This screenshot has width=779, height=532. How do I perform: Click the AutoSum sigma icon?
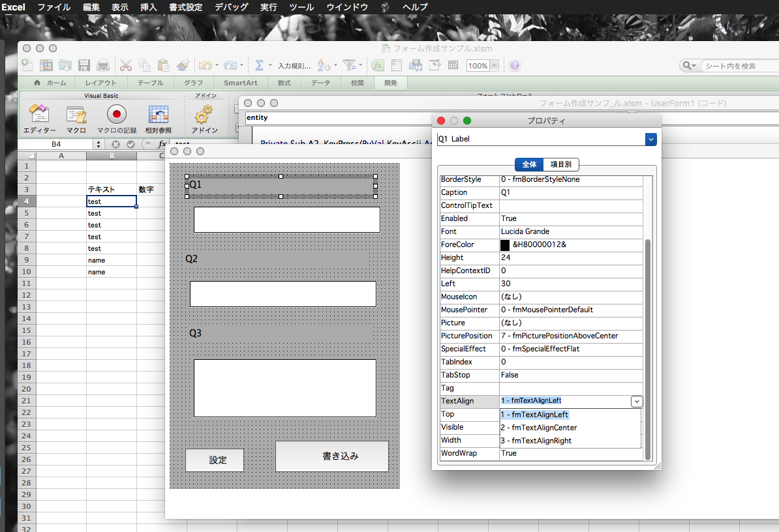259,65
